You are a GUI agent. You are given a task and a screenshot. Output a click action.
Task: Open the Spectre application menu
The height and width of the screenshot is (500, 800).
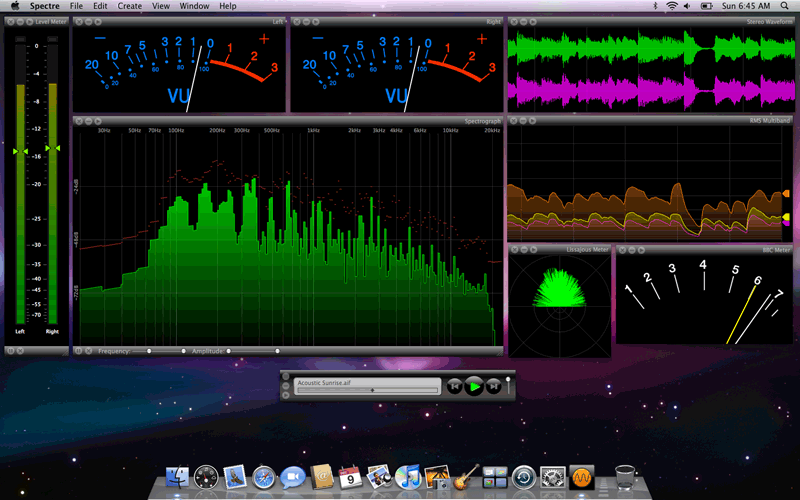coord(44,6)
